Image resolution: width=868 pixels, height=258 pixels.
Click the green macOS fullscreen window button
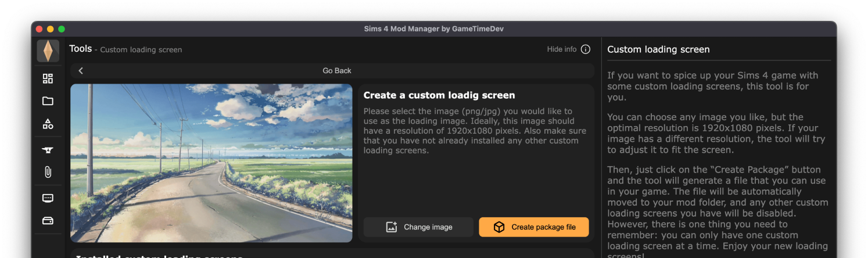tap(62, 29)
